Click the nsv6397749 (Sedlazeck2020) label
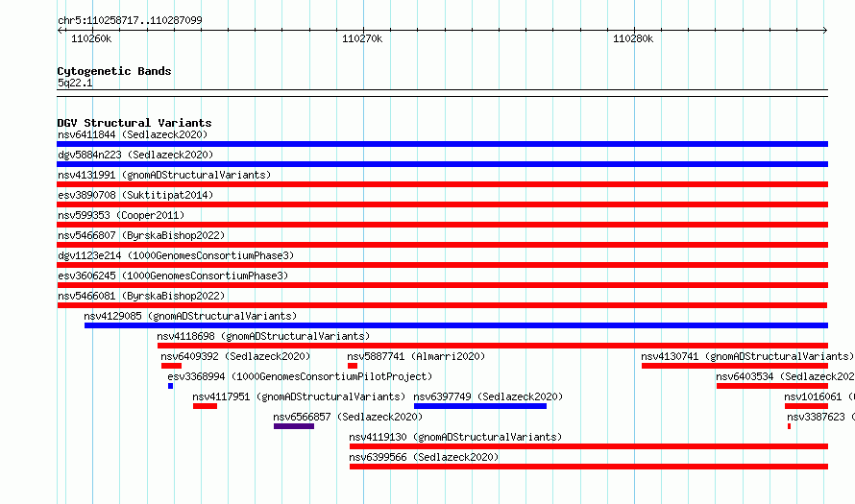Viewport: 855px width, 504px height. tap(488, 396)
